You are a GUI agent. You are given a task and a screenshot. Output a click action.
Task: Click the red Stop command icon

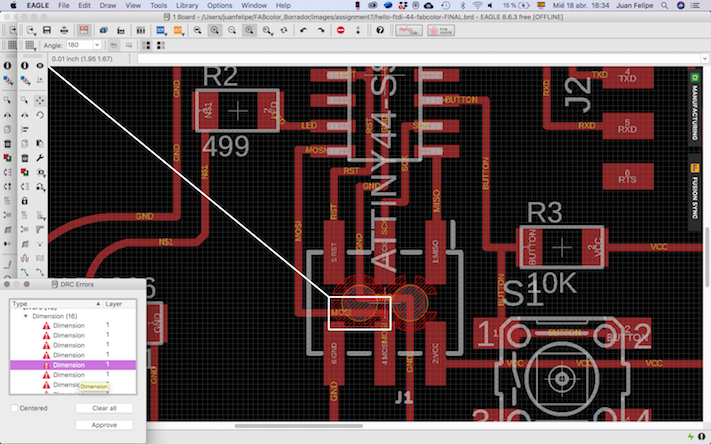point(341,30)
